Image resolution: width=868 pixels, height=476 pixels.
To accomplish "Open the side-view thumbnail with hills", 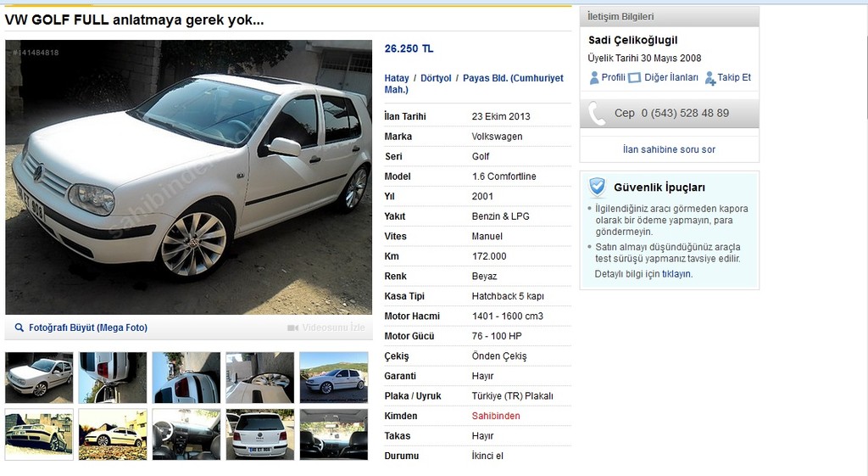I will (334, 378).
